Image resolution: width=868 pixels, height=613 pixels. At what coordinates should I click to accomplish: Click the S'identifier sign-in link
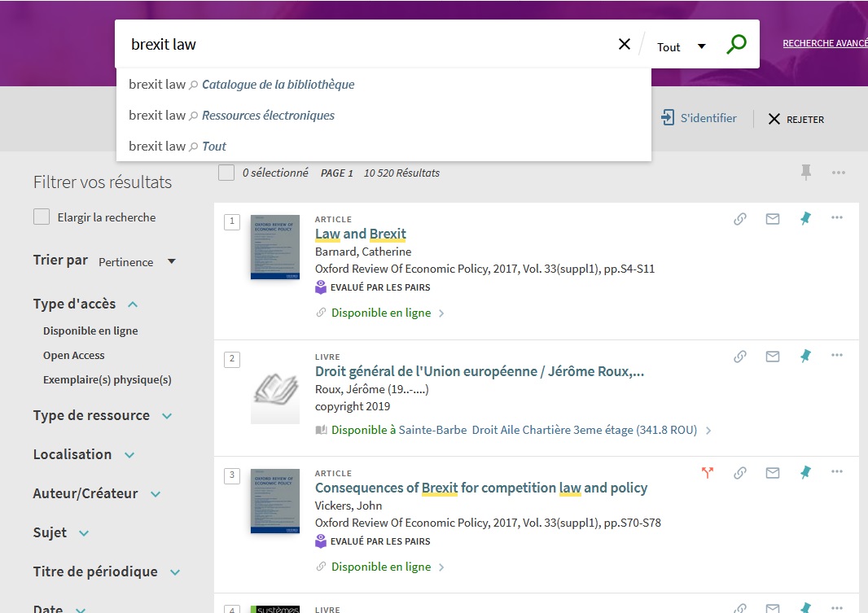[699, 119]
